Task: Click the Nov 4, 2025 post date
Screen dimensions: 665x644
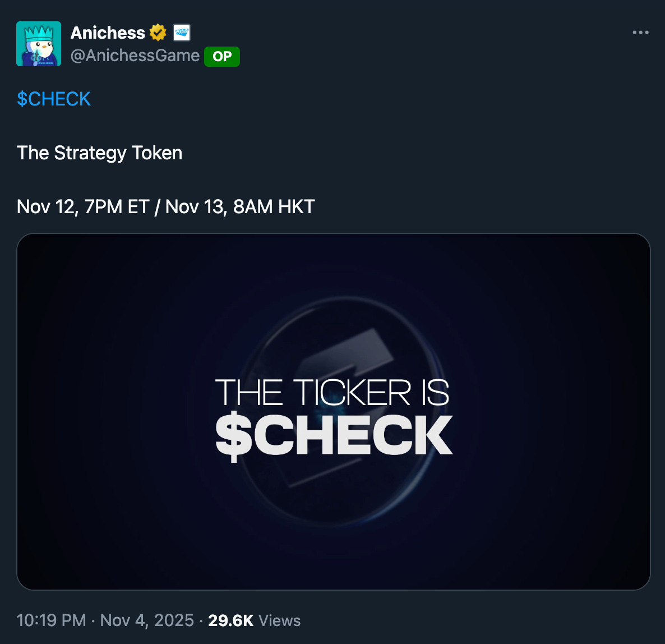Action: (147, 620)
